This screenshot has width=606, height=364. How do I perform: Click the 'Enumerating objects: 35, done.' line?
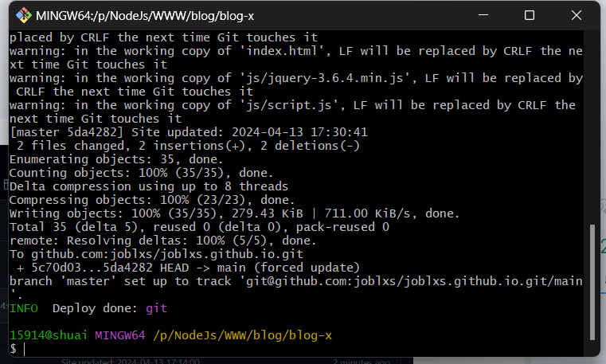point(115,159)
